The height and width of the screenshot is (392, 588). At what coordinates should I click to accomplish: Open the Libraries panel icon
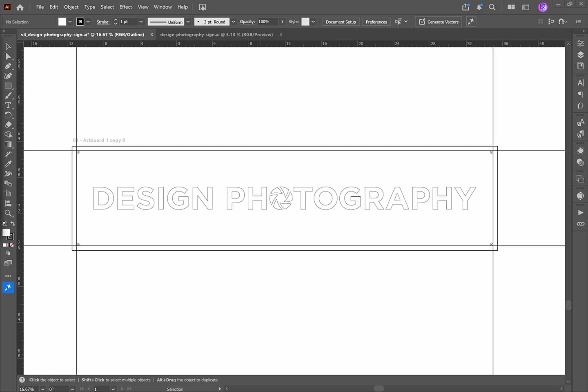click(x=580, y=66)
